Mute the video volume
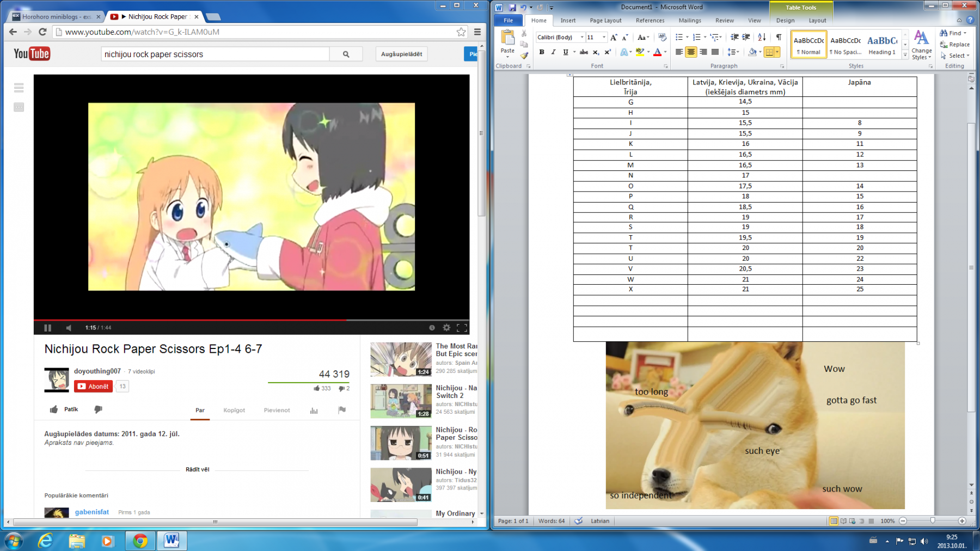 (x=69, y=328)
